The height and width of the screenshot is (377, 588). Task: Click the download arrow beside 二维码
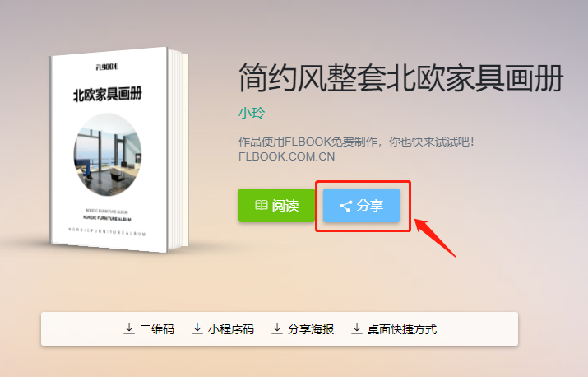coord(129,328)
